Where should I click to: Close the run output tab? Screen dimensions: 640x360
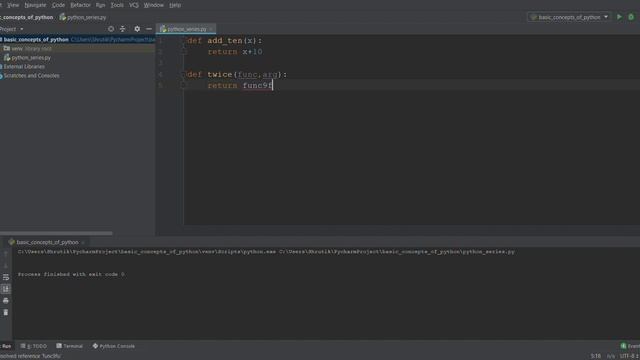pyautogui.click(x=83, y=242)
